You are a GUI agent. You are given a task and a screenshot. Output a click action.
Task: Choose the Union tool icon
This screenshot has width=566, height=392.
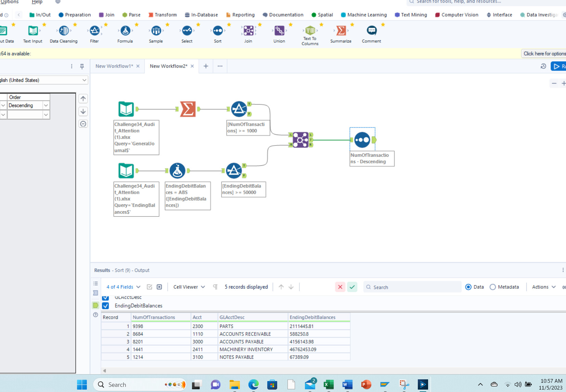[279, 31]
